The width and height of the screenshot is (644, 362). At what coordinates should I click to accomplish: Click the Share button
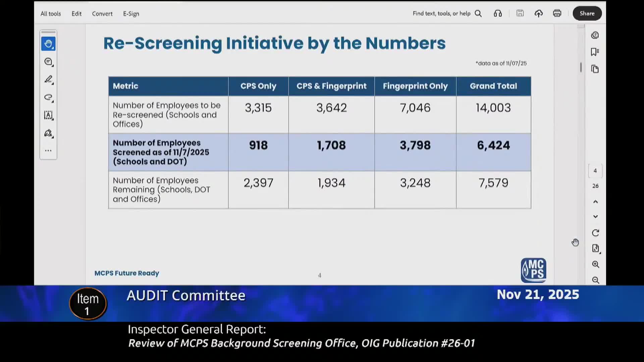(x=587, y=13)
